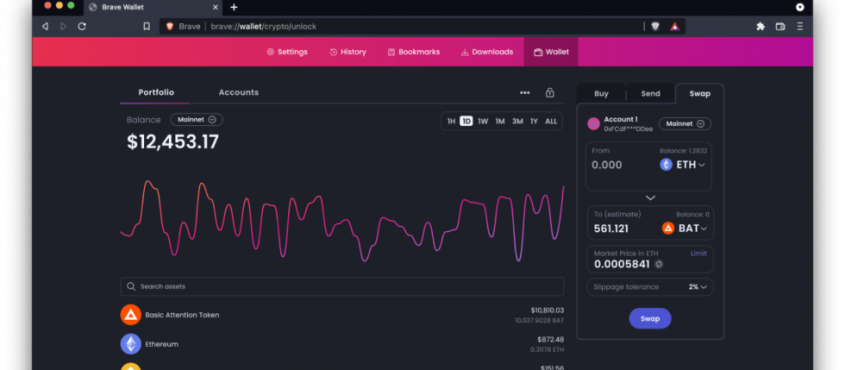Switch to the Buy tab

click(601, 94)
